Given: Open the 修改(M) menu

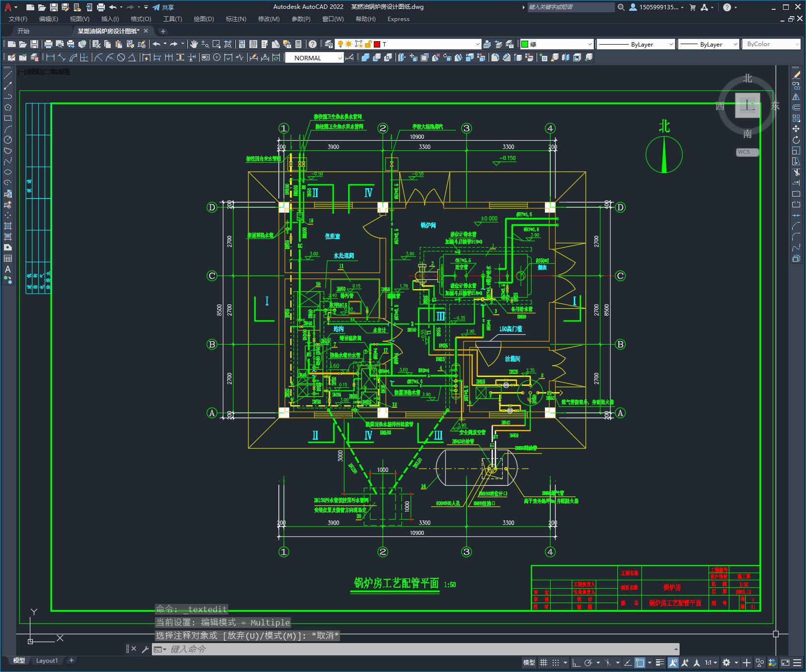Looking at the screenshot, I should pyautogui.click(x=269, y=19).
